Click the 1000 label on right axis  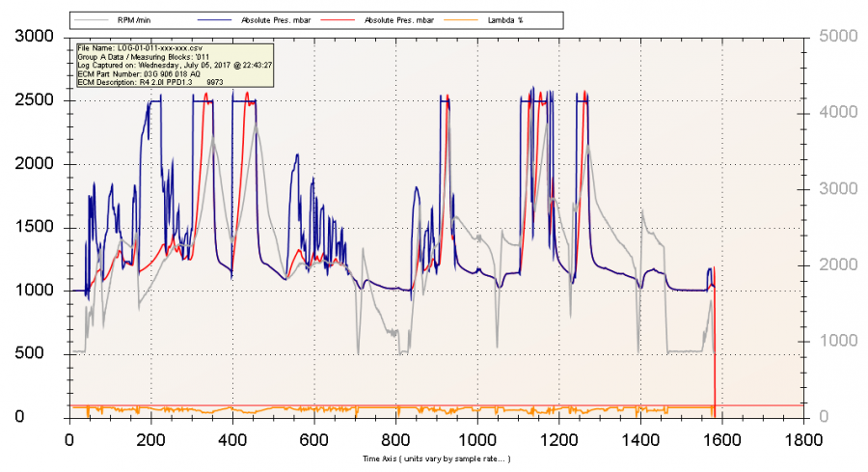tap(835, 341)
